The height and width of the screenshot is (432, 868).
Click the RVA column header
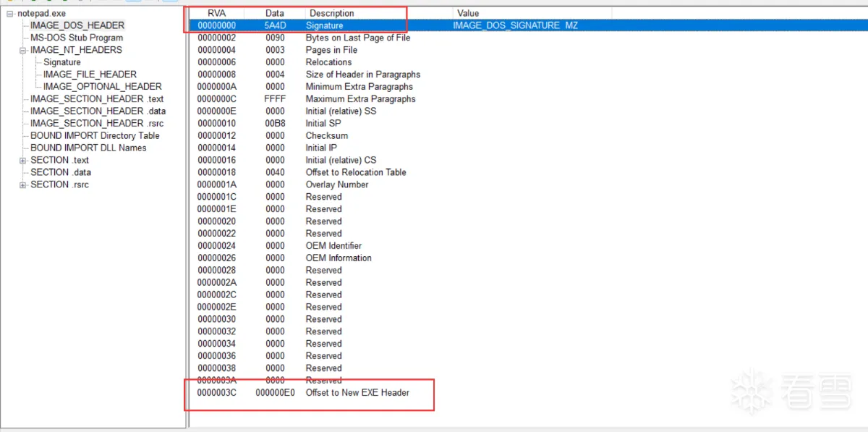[x=216, y=13]
